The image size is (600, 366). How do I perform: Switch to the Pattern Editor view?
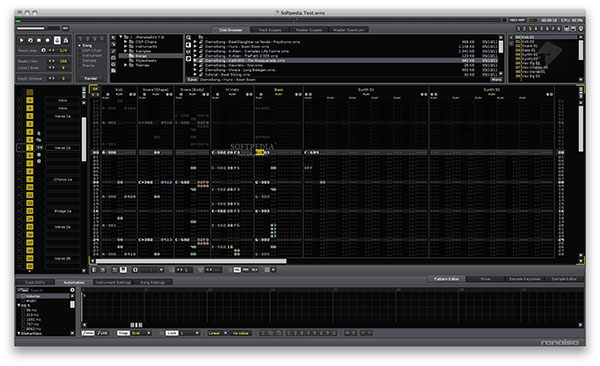click(x=446, y=279)
